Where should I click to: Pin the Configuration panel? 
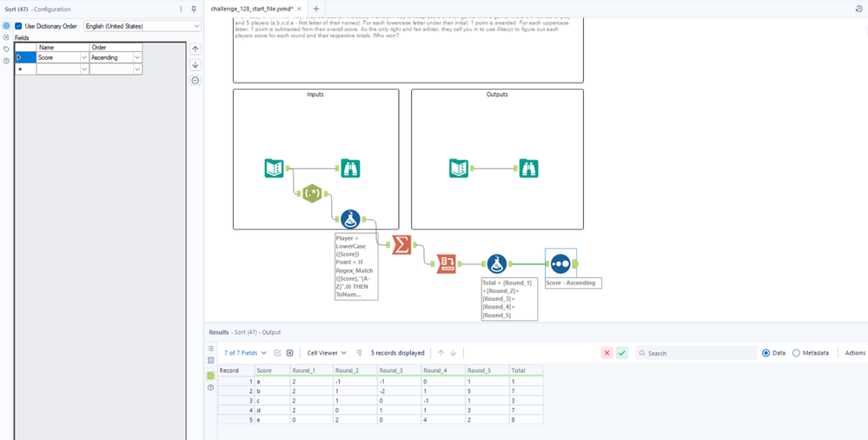pyautogui.click(x=194, y=9)
